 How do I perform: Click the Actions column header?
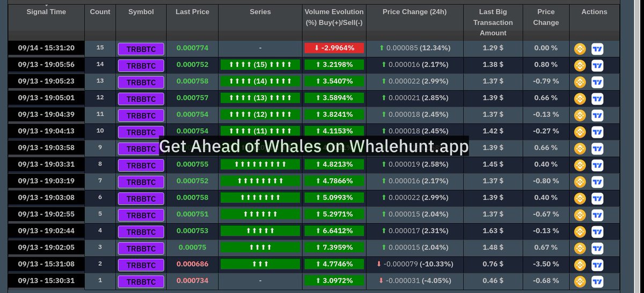click(x=594, y=12)
